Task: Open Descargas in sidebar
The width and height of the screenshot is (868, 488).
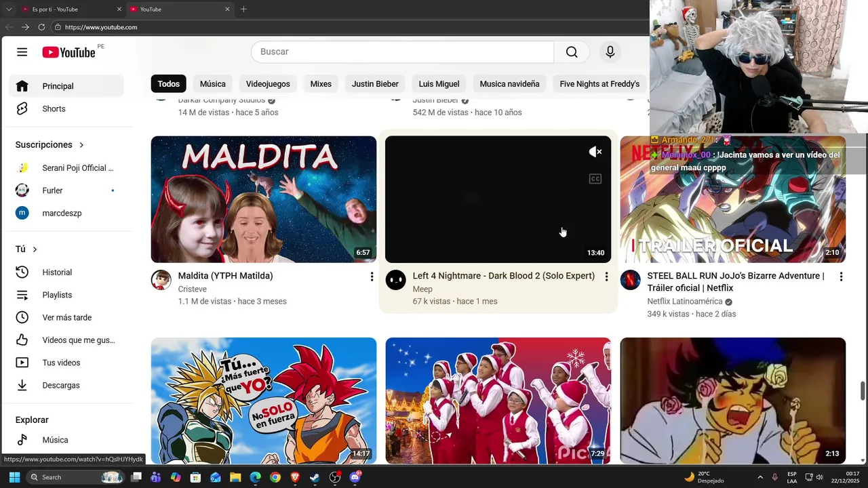Action: click(x=66, y=385)
